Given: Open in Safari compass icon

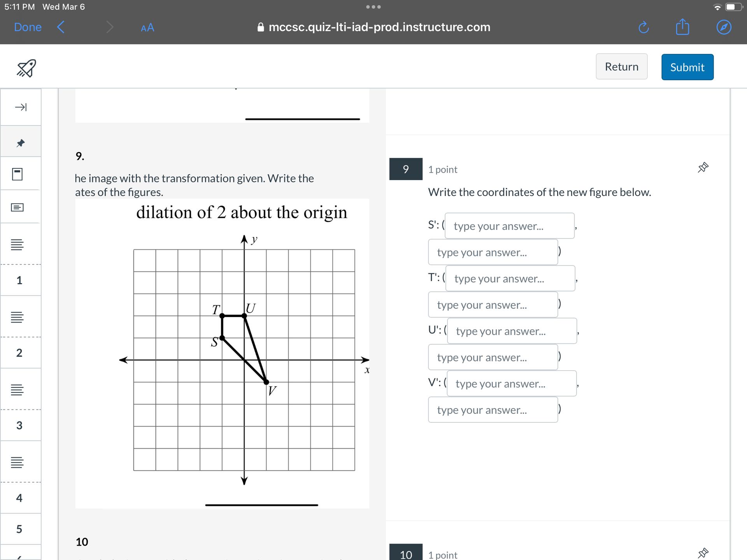Looking at the screenshot, I should (724, 27).
